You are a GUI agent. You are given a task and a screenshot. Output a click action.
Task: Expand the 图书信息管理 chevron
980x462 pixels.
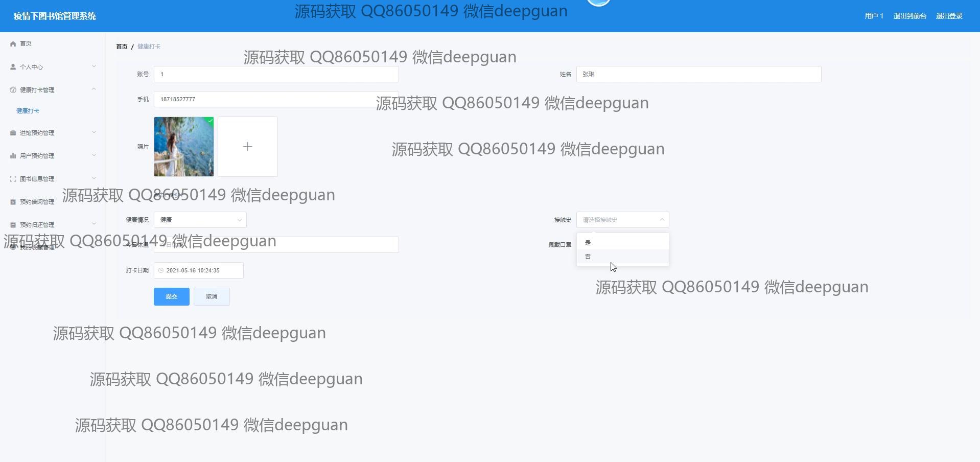(94, 178)
